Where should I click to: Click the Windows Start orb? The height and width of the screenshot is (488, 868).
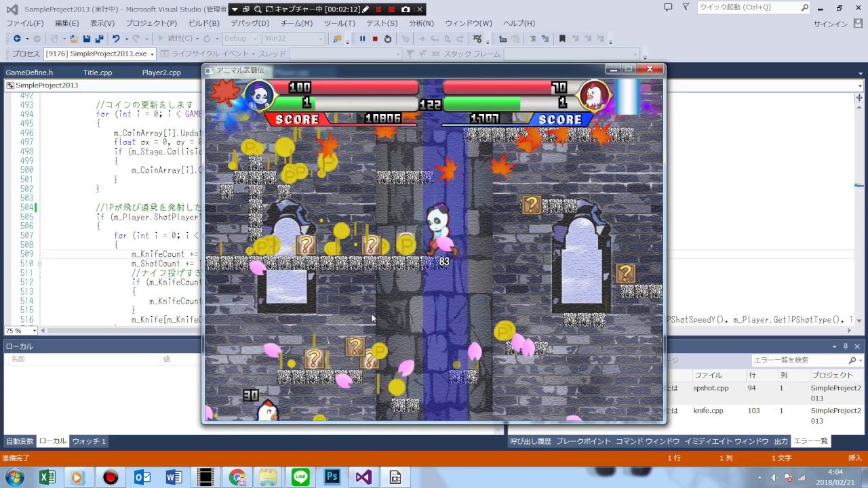14,477
